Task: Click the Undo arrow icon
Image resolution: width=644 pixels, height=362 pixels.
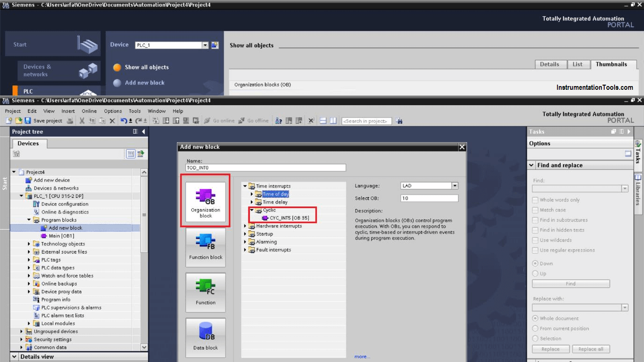Action: (124, 121)
